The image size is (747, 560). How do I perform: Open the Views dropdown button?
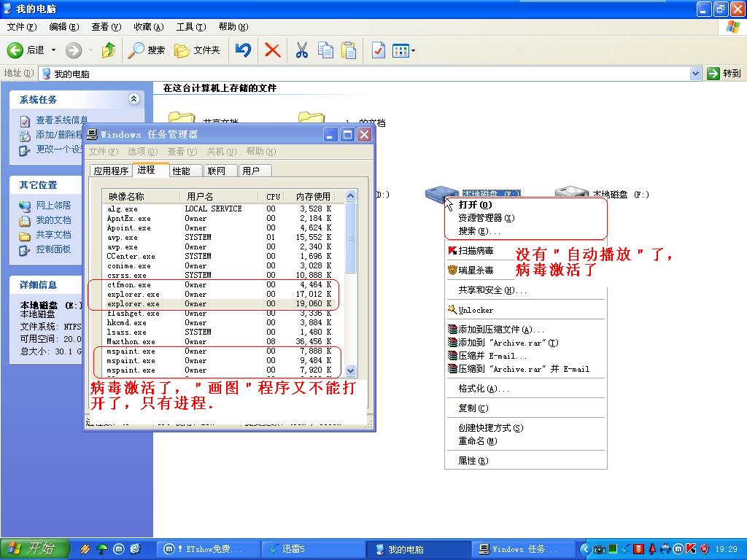[x=403, y=50]
